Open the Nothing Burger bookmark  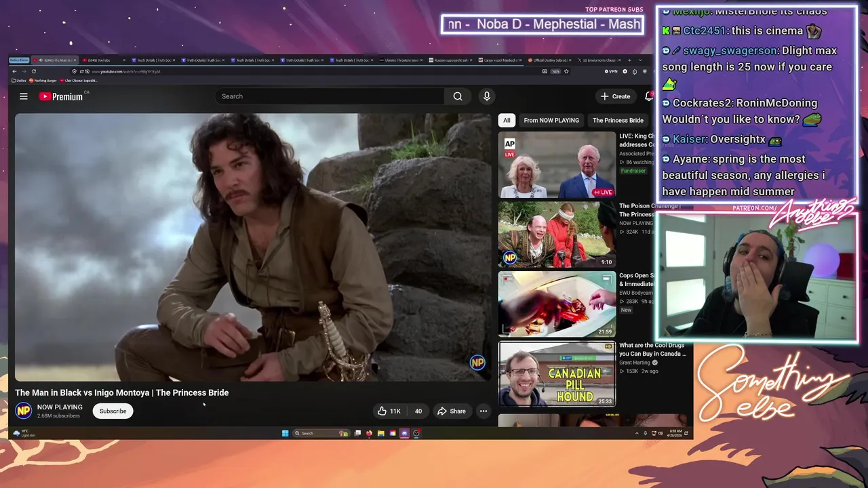tap(43, 81)
